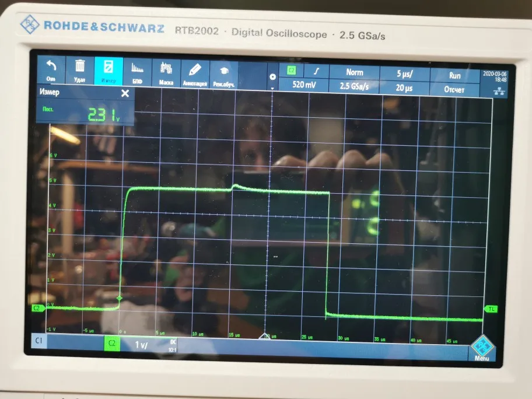
Task: Tap the Norm trigger mode button
Action: pyautogui.click(x=354, y=72)
